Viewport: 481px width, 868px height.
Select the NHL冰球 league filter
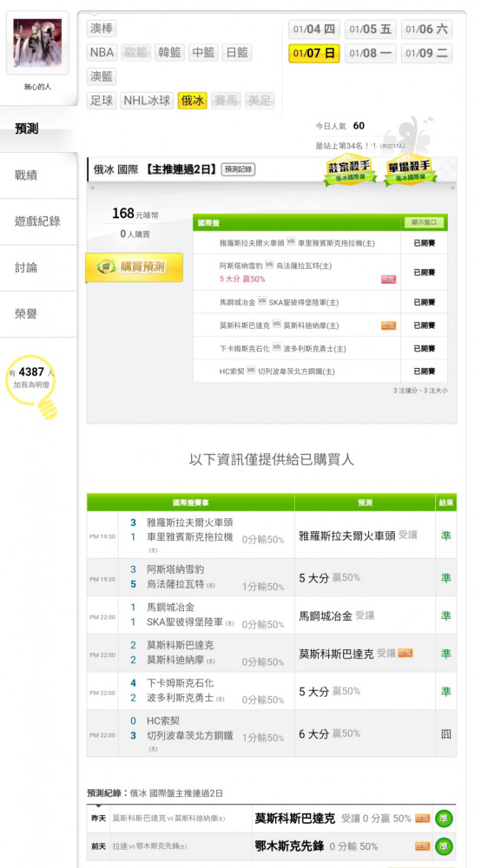pos(148,101)
